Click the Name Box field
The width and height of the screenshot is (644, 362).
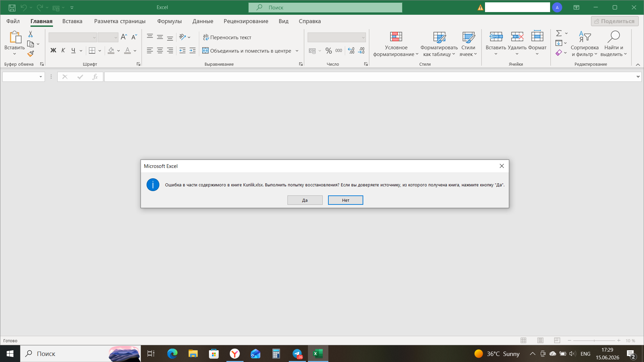(23, 77)
